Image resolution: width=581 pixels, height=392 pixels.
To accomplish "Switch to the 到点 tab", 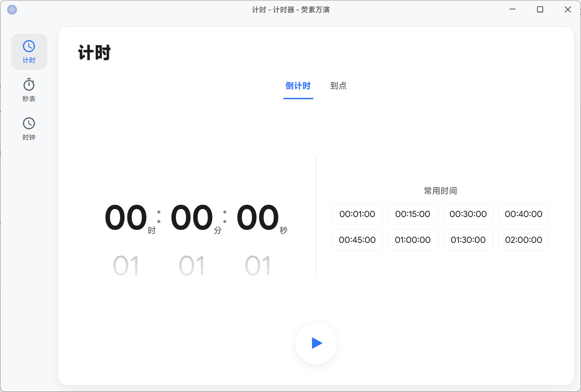I will (x=338, y=86).
